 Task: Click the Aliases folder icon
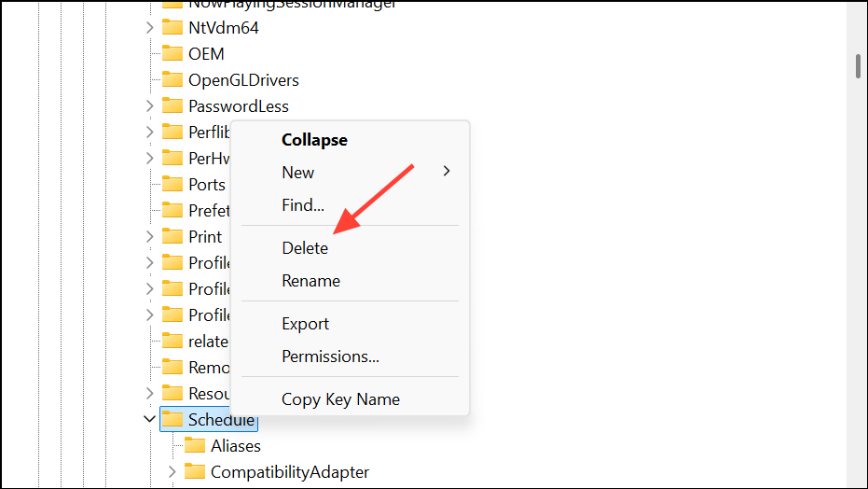point(194,445)
